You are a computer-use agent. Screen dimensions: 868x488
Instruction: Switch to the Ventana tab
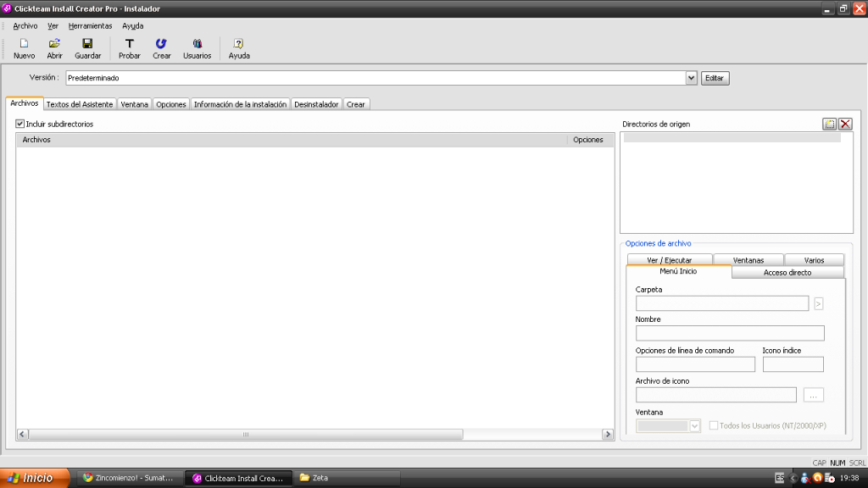click(135, 104)
